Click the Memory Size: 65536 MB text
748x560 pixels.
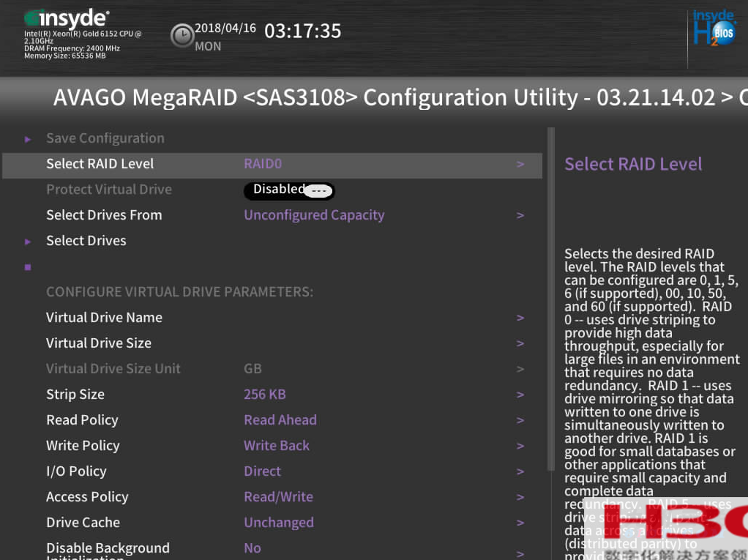click(x=65, y=56)
